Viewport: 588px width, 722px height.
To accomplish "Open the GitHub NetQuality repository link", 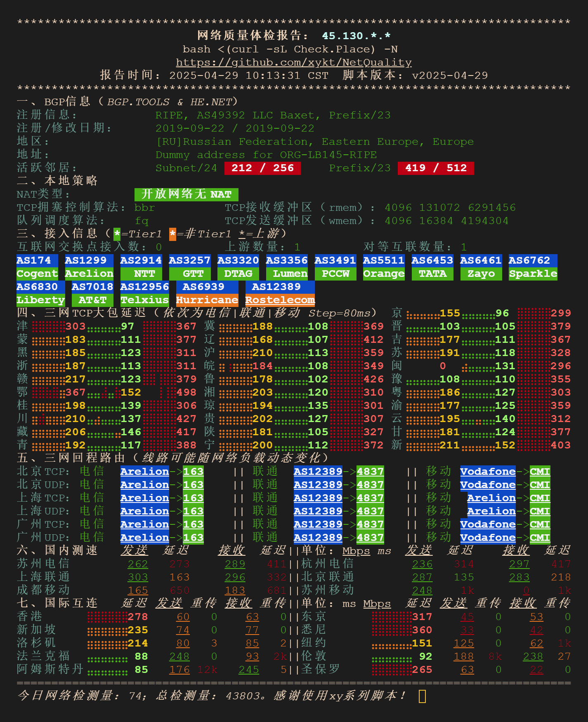I will click(x=293, y=62).
